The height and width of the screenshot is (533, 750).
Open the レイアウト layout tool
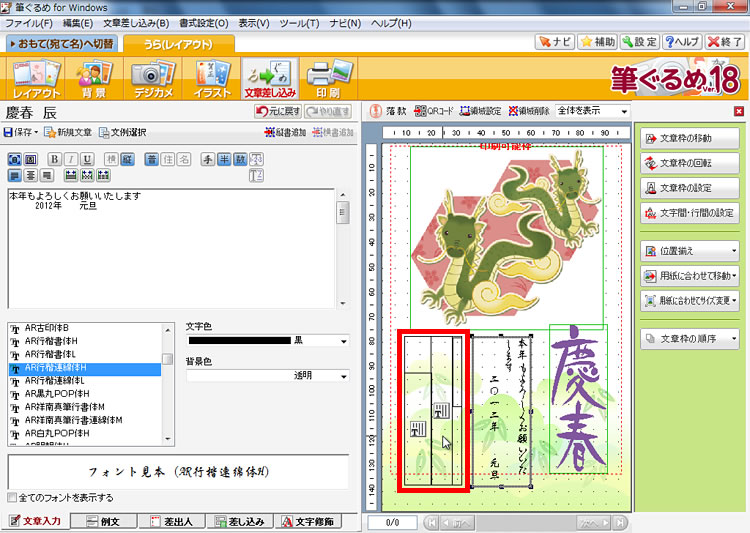36,78
